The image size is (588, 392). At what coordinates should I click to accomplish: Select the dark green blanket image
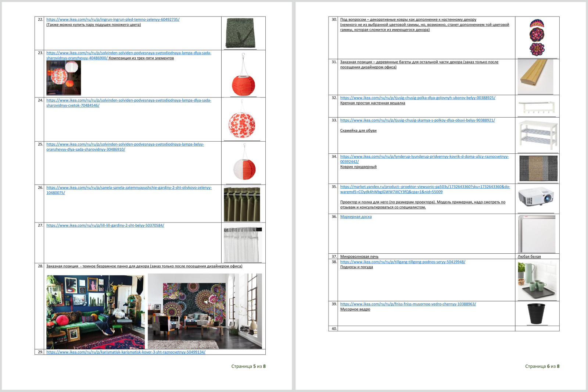(x=241, y=33)
